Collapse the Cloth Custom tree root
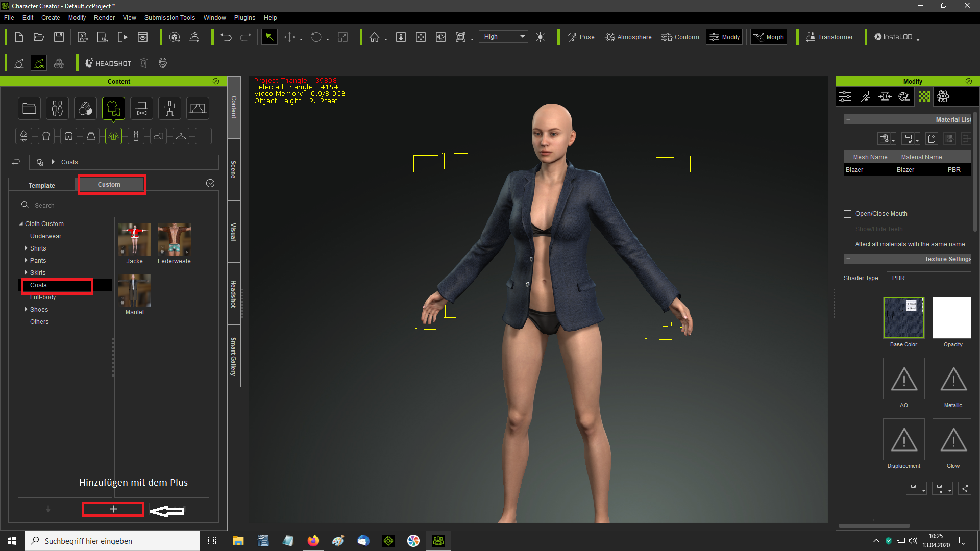 [x=21, y=223]
